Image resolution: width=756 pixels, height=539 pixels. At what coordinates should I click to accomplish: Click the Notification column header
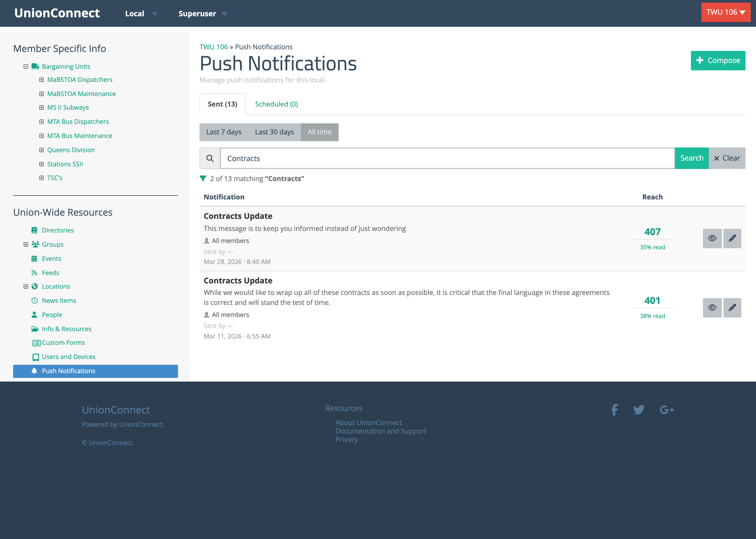pyautogui.click(x=224, y=197)
